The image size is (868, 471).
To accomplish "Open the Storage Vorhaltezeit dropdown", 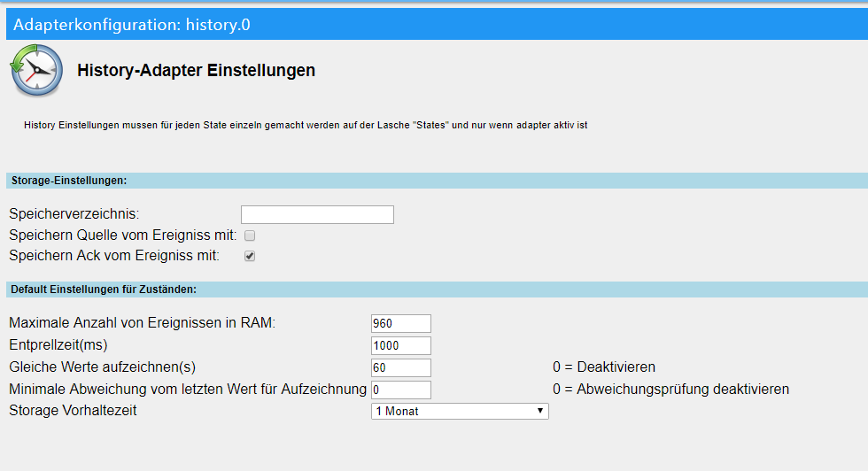I will [x=460, y=411].
